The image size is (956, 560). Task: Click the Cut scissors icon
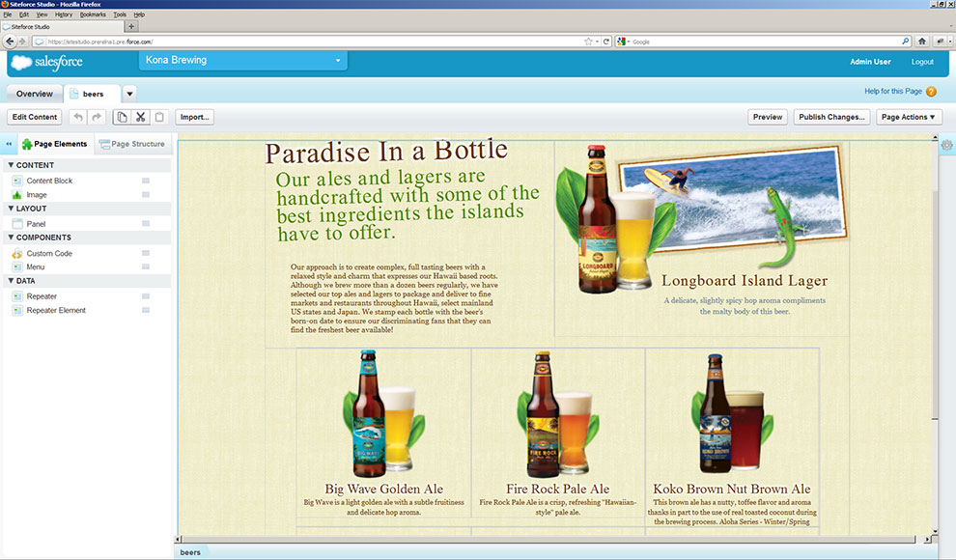pos(140,117)
